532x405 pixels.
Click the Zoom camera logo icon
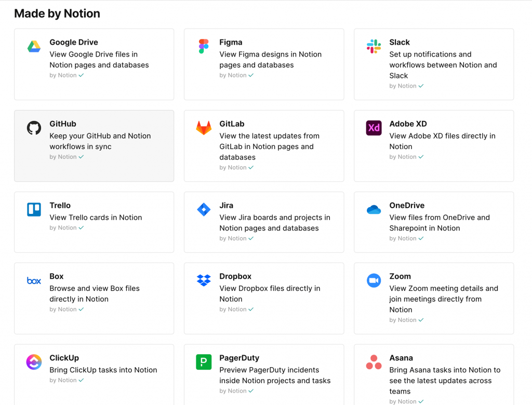click(x=373, y=281)
